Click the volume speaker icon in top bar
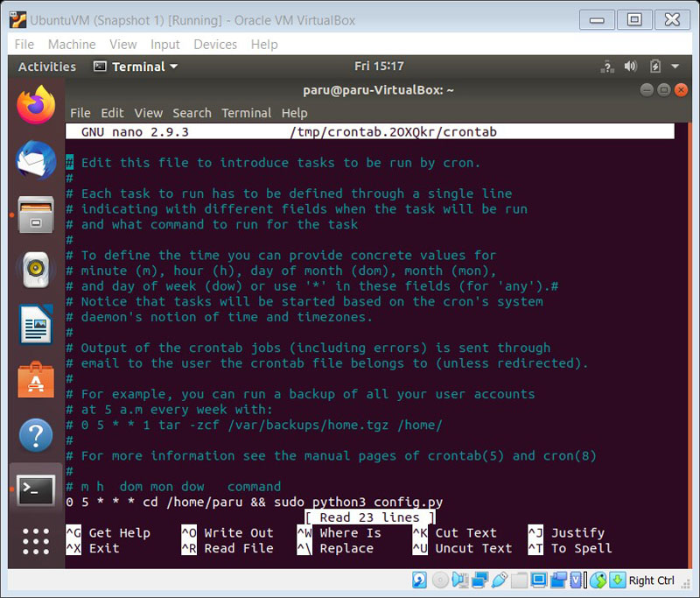 [x=630, y=67]
